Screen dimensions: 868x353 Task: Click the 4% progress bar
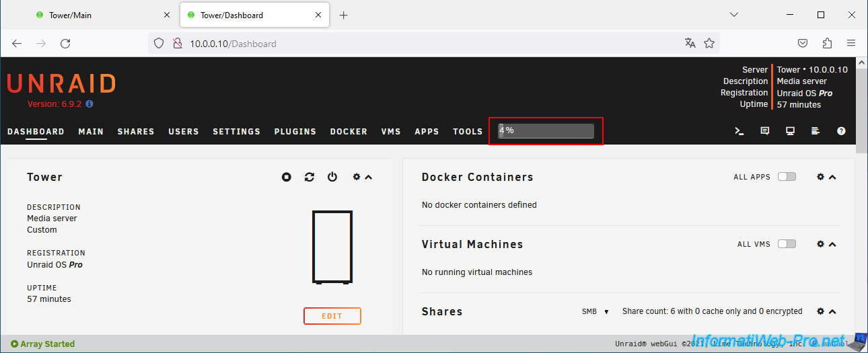(546, 130)
